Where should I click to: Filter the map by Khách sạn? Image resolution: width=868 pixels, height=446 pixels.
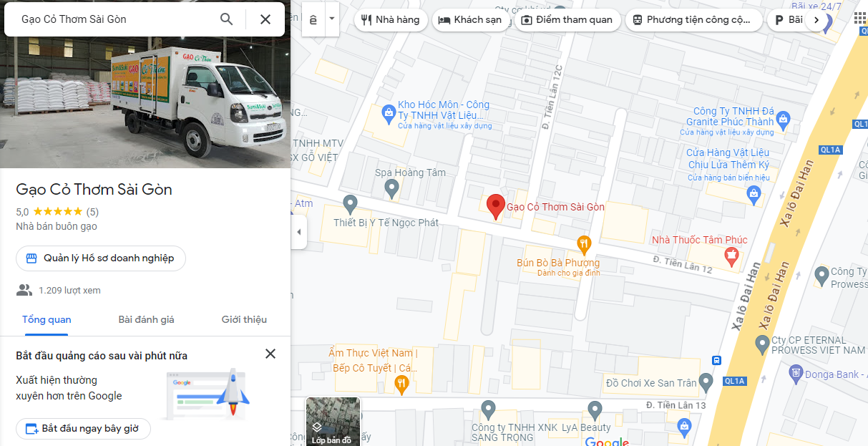click(x=471, y=20)
